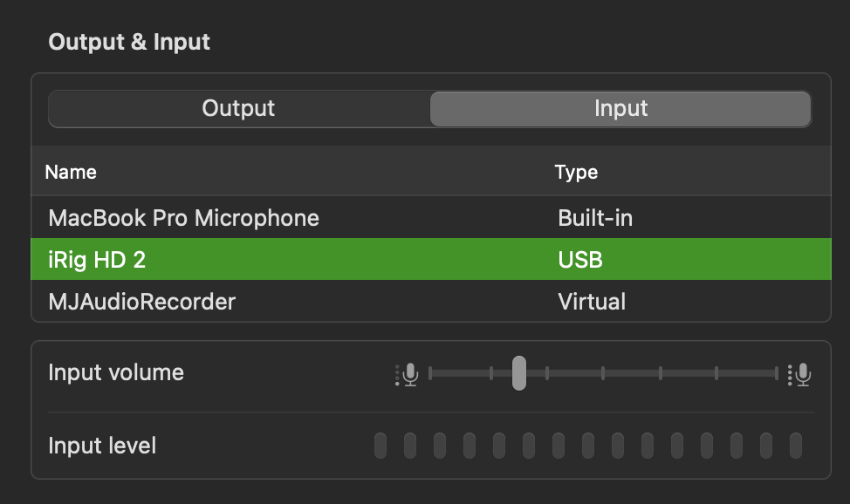Click the Type column header

pos(576,173)
